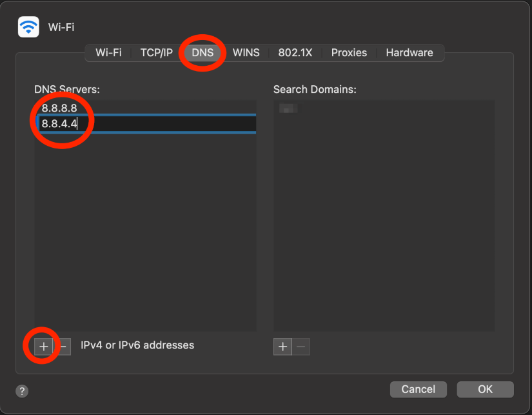Select the DNS tab
This screenshot has height=415, width=532.
point(202,53)
